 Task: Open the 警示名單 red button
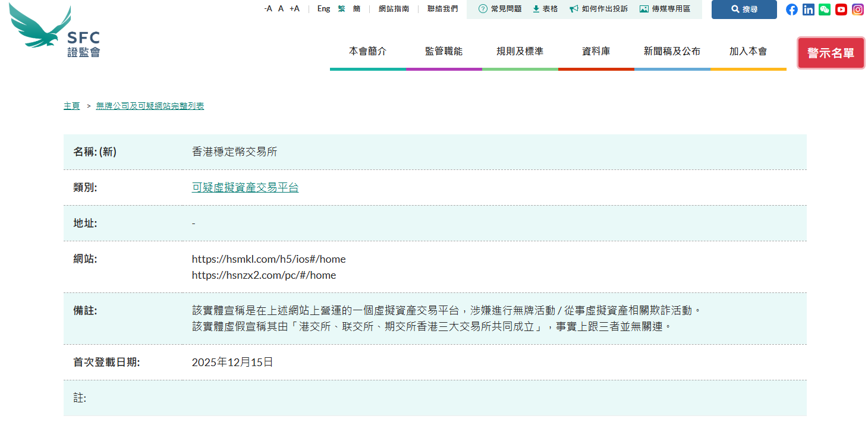(831, 53)
